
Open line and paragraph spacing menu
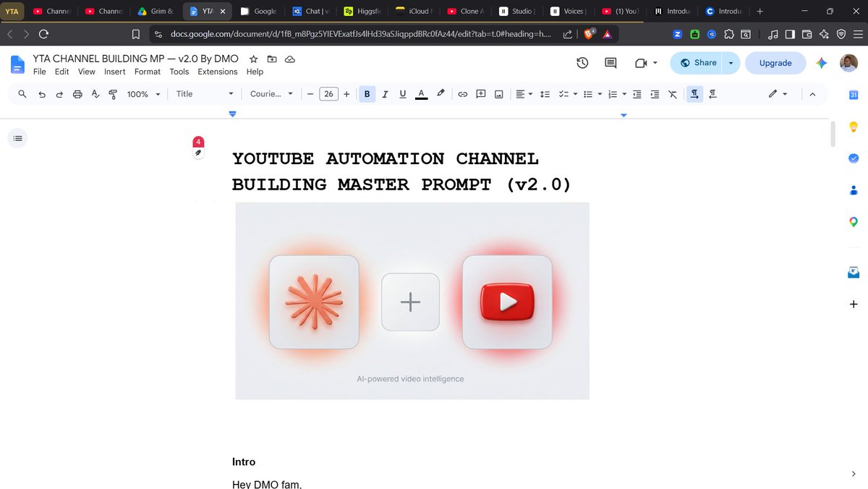[545, 94]
